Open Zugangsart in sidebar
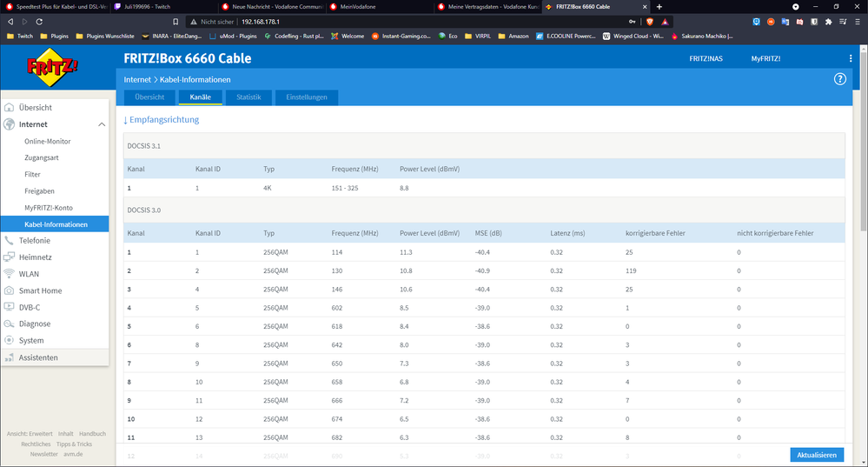 pyautogui.click(x=42, y=158)
